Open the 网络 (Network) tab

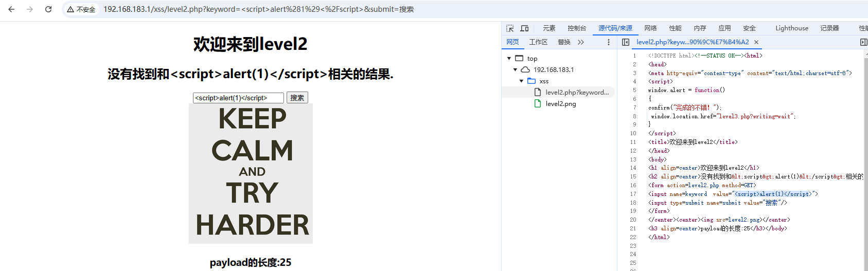[x=650, y=28]
